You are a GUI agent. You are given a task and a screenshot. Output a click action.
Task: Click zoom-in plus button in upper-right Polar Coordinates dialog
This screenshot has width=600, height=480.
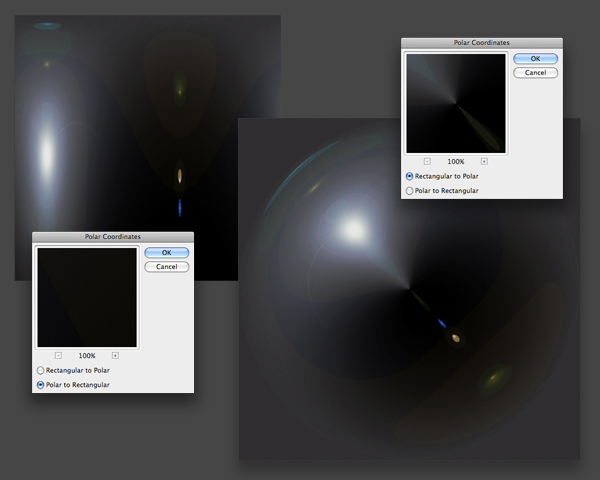pyautogui.click(x=484, y=161)
